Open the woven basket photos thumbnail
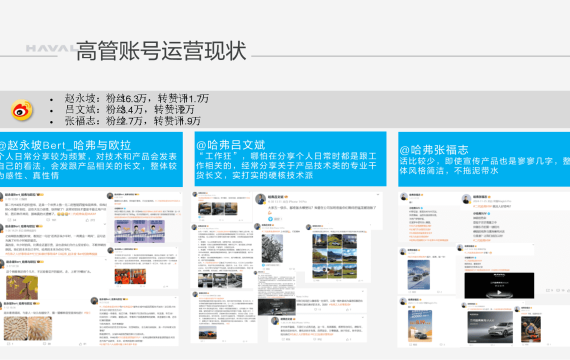Image resolution: width=570 pixels, height=360 pixels. point(28,328)
